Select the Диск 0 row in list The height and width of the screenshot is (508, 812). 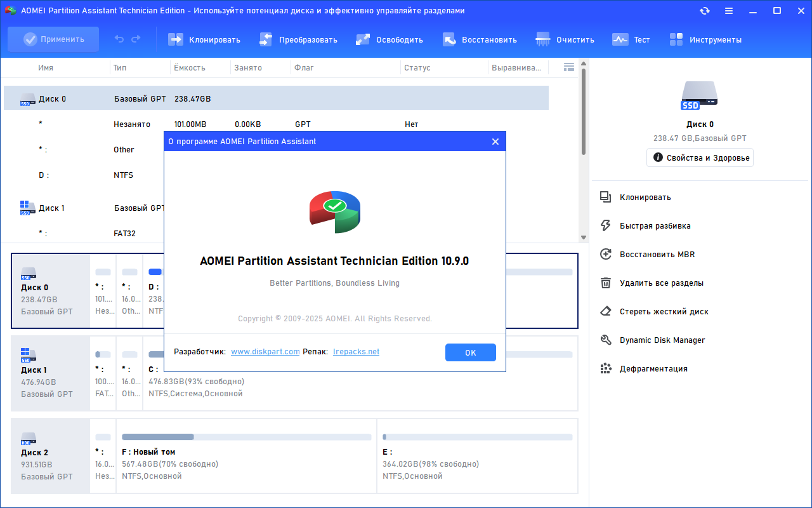pos(277,99)
